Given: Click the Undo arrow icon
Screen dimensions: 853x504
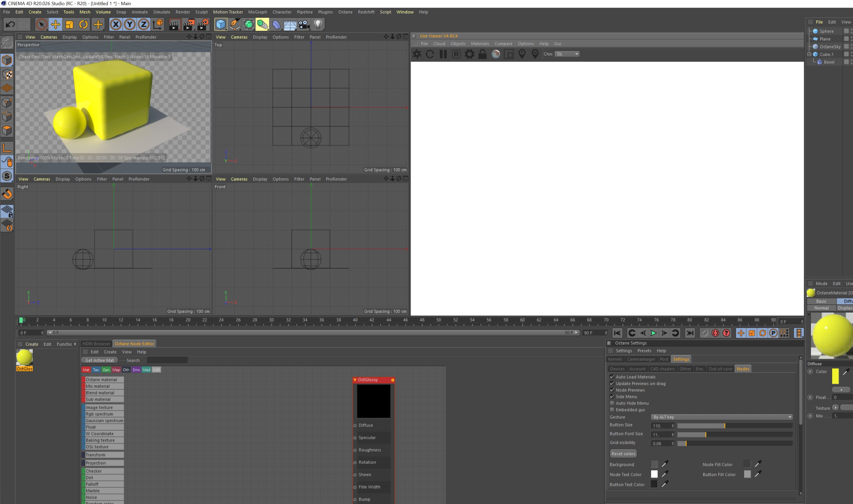Looking at the screenshot, I should [x=10, y=24].
